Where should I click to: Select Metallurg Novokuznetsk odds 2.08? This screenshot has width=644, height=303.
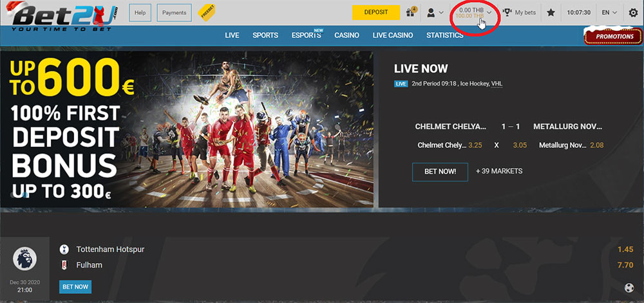pos(571,145)
